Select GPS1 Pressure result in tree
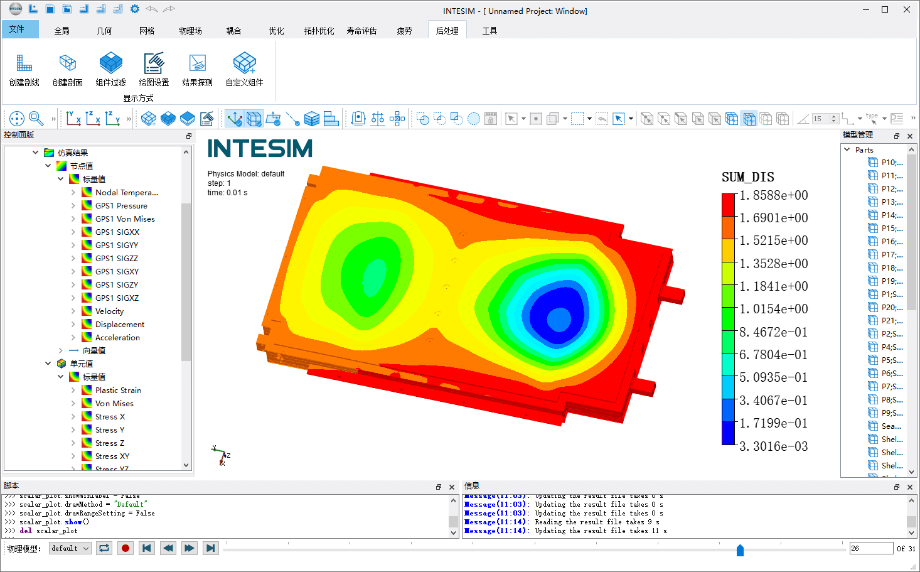The height and width of the screenshot is (572, 920). 121,206
